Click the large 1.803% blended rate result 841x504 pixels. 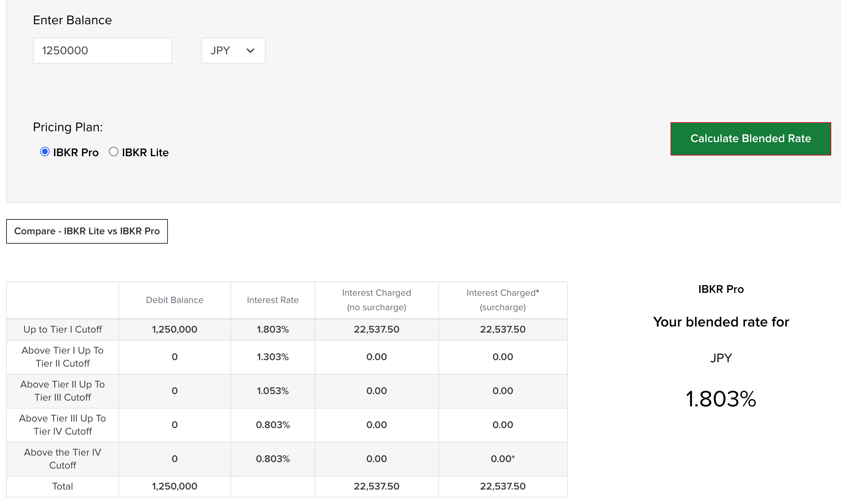pyautogui.click(x=721, y=399)
